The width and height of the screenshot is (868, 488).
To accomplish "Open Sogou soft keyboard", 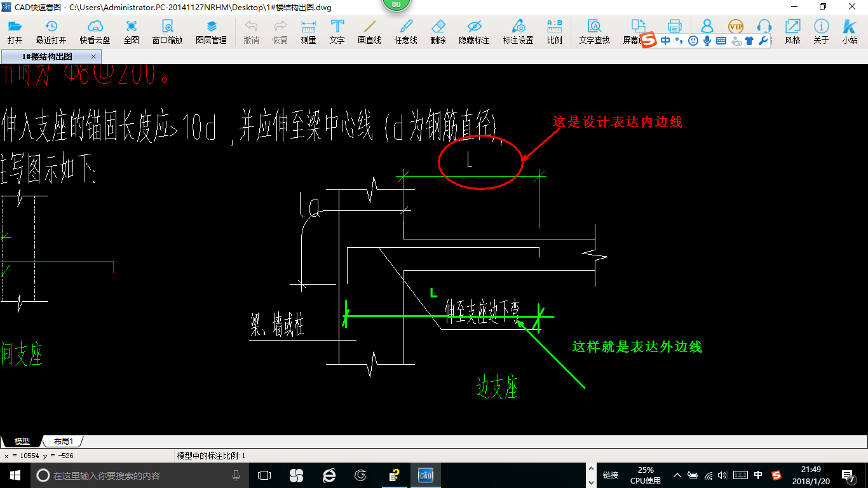I will pyautogui.click(x=721, y=41).
